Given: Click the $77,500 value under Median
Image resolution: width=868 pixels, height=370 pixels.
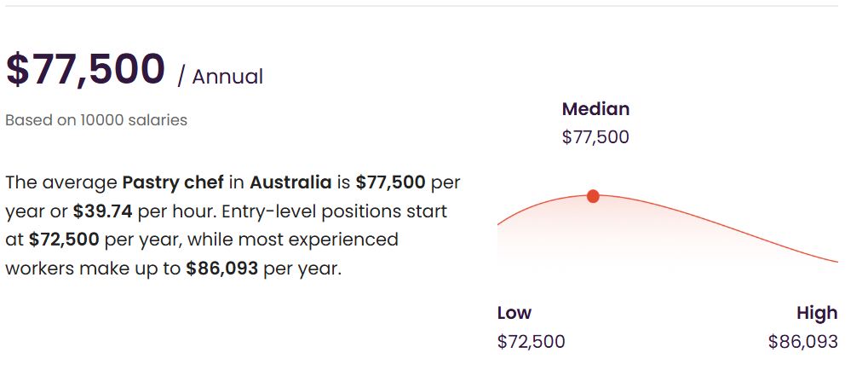Looking at the screenshot, I should tap(595, 137).
